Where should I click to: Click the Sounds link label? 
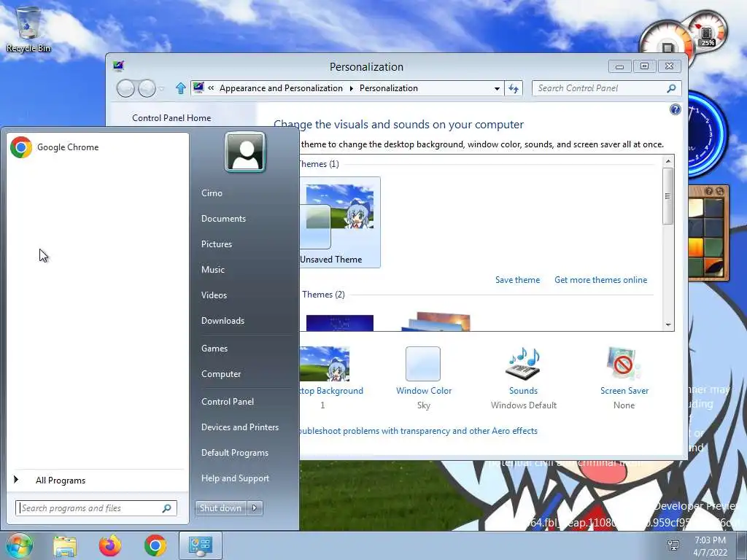pyautogui.click(x=523, y=391)
